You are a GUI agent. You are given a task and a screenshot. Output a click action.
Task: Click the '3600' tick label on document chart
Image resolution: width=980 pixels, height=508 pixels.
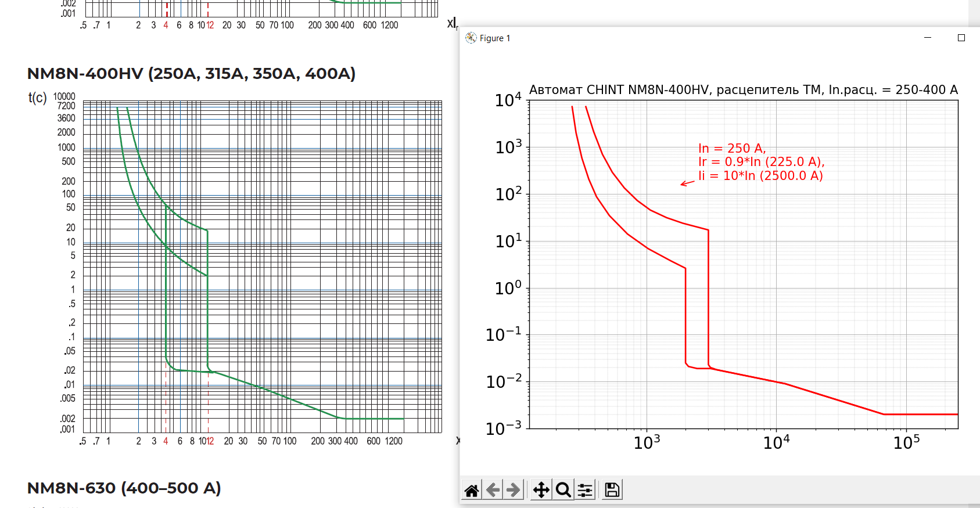click(66, 118)
